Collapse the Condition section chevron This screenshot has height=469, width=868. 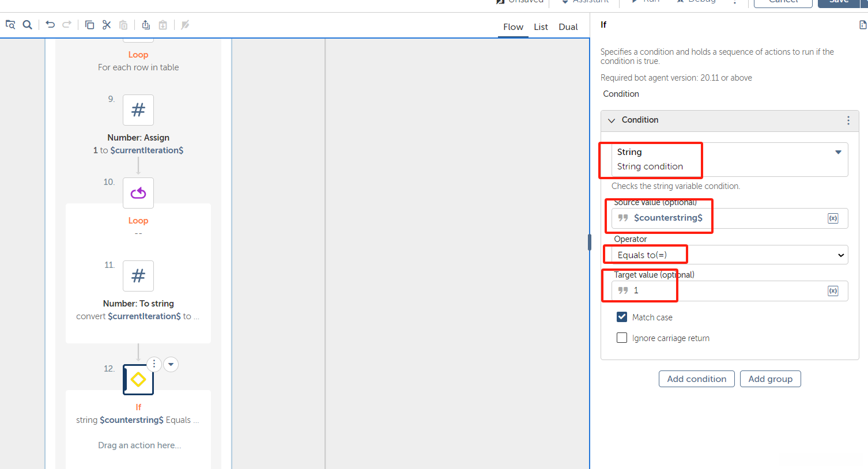coord(612,120)
